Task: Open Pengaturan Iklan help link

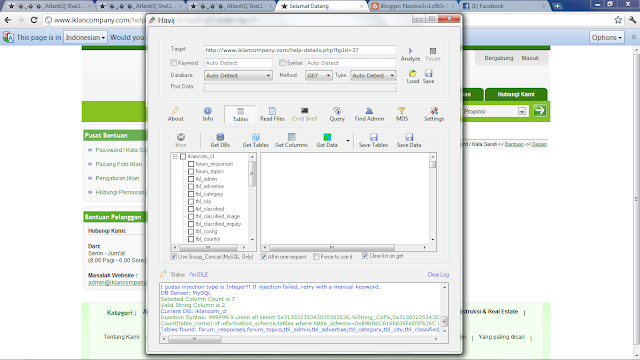Action: click(117, 178)
